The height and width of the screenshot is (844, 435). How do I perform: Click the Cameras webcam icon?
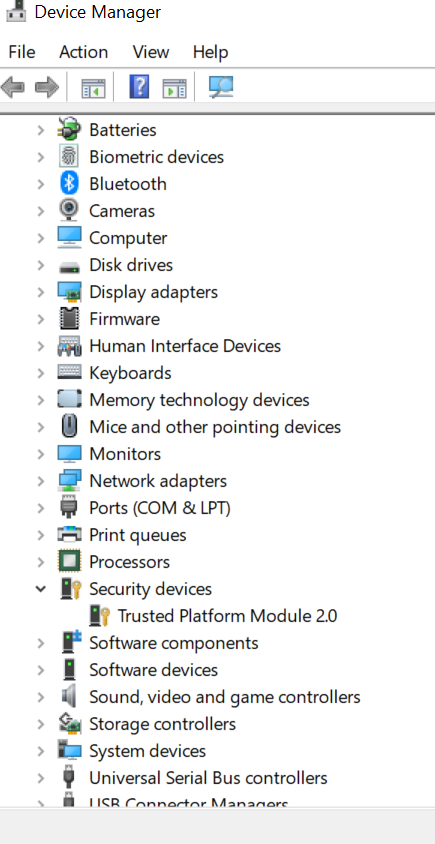pyautogui.click(x=69, y=210)
